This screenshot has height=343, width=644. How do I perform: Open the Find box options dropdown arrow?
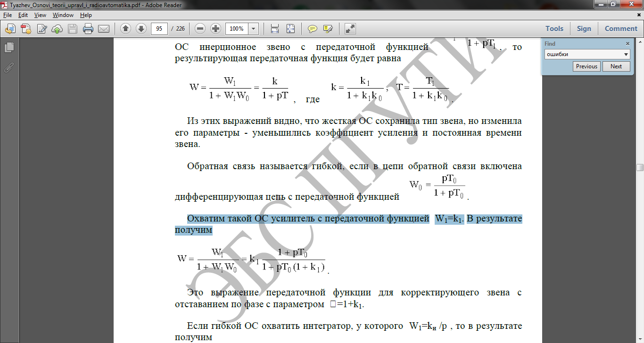tap(626, 54)
